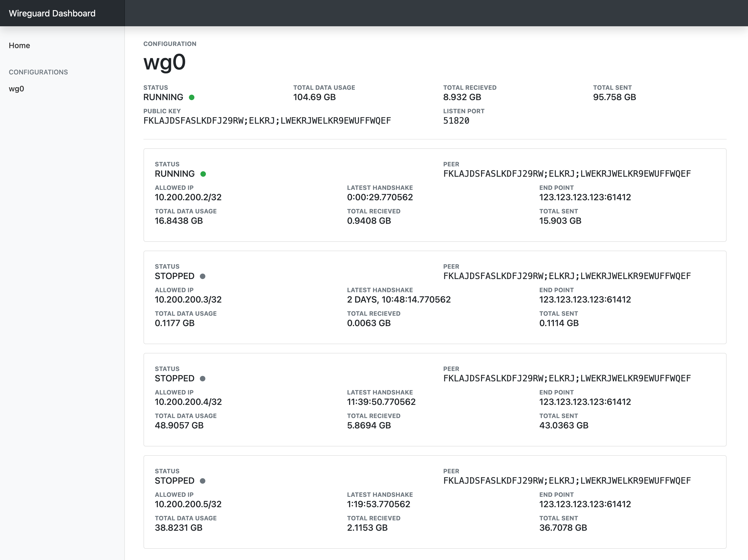748x560 pixels.
Task: Click total data usage 104.69 GB
Action: (314, 97)
